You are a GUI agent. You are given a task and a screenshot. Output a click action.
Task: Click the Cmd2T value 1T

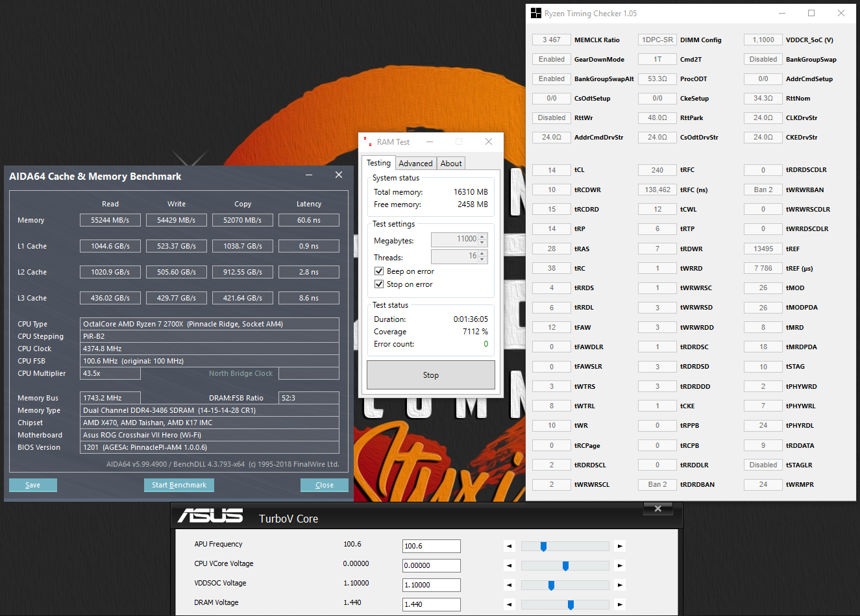point(657,59)
